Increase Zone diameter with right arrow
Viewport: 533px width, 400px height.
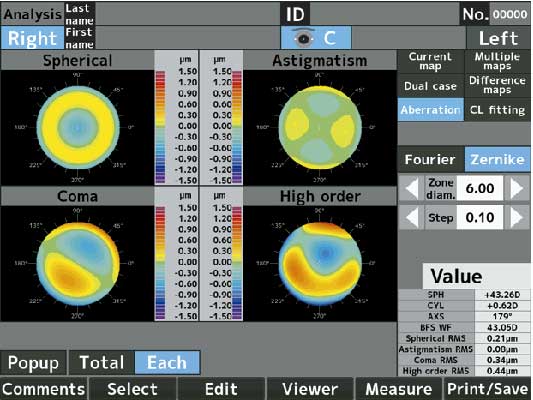click(x=517, y=188)
